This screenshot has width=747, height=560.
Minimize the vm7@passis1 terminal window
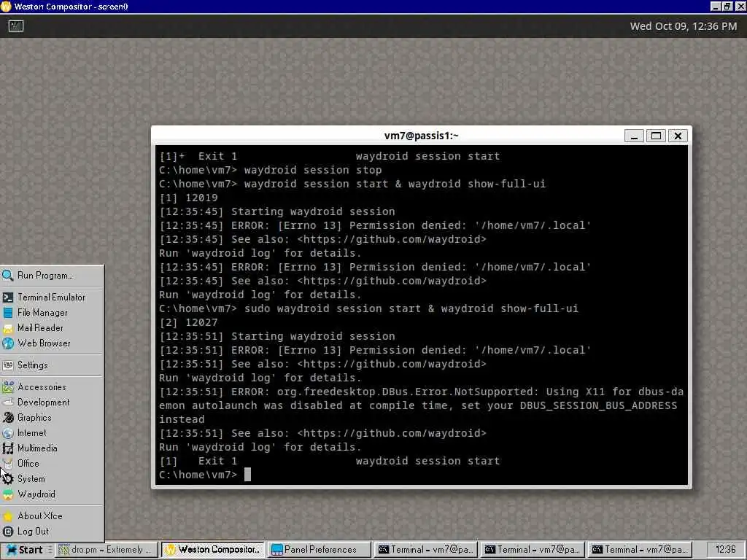[x=634, y=136]
